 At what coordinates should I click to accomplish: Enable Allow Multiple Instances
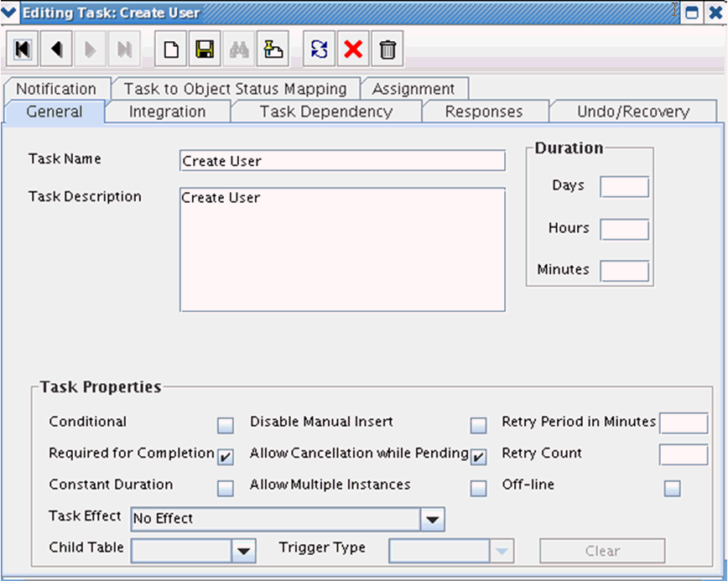(x=479, y=488)
